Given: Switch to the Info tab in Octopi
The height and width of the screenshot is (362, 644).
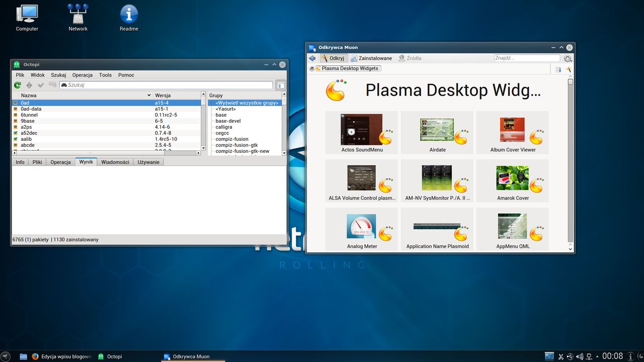Looking at the screenshot, I should (20, 162).
